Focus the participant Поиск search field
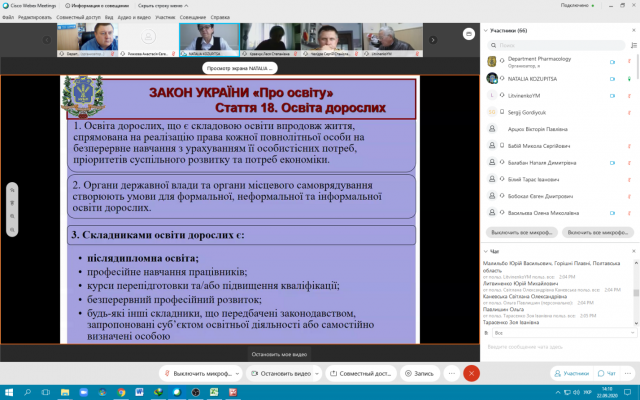The width and height of the screenshot is (640, 400). [x=556, y=45]
